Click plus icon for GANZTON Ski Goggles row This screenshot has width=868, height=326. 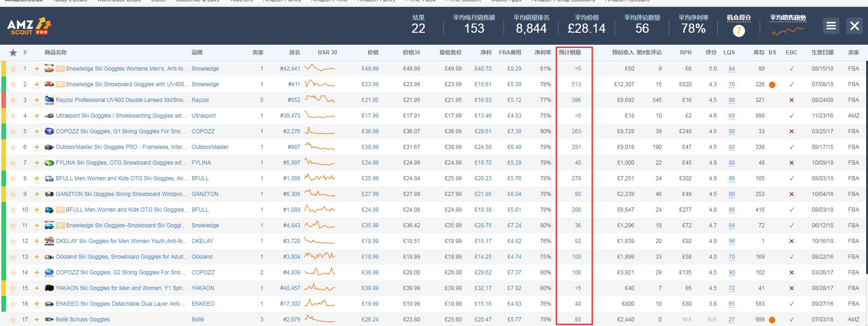tap(36, 194)
